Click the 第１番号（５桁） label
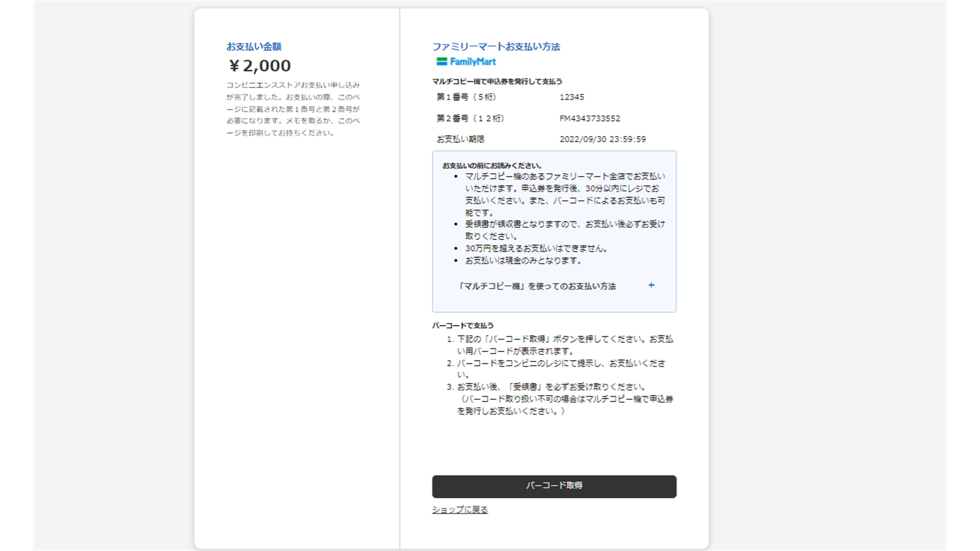Image resolution: width=980 pixels, height=551 pixels. tap(466, 97)
